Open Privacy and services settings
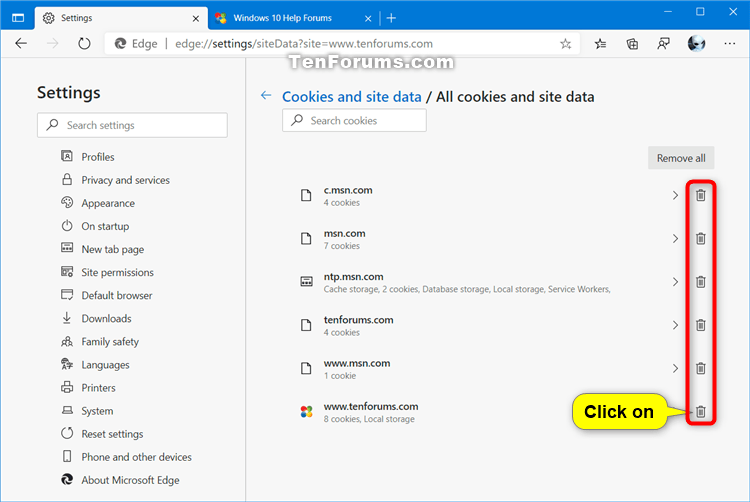This screenshot has height=502, width=750. (x=115, y=180)
